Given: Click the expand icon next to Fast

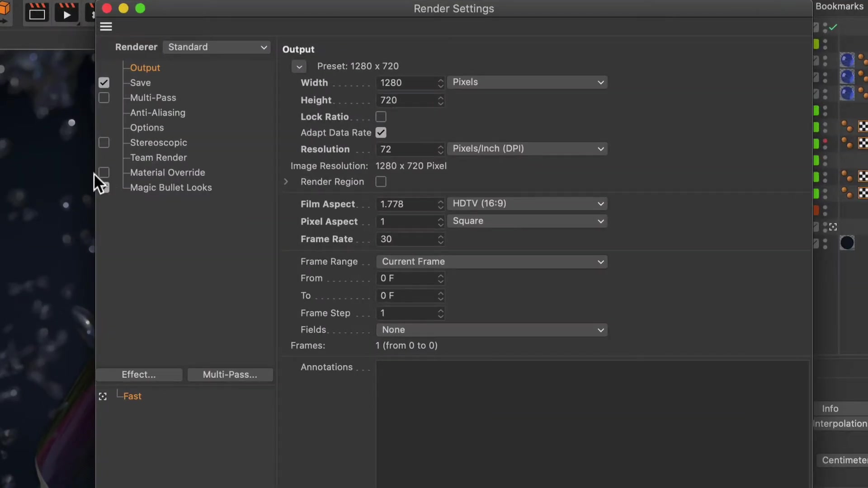Looking at the screenshot, I should [103, 396].
